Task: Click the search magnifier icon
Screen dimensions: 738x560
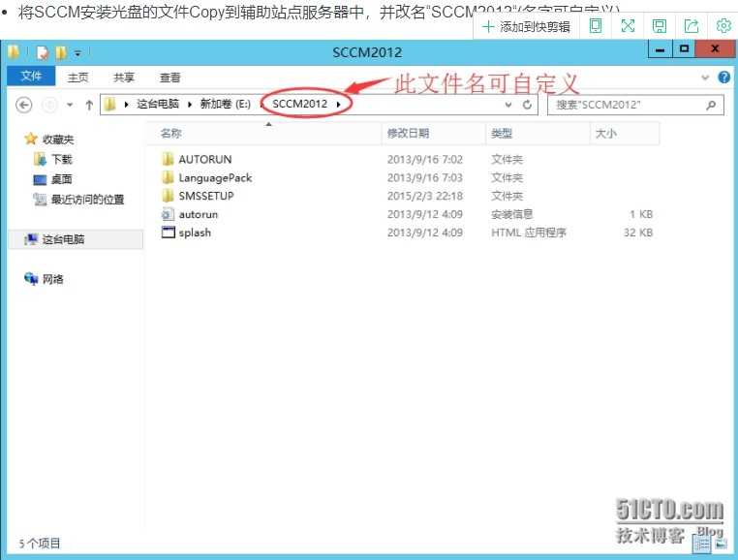Action: click(x=711, y=105)
